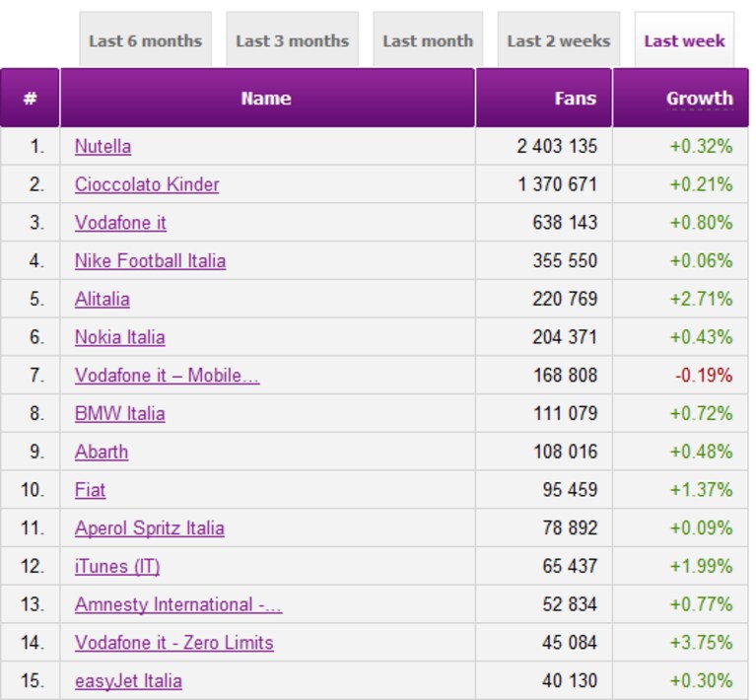Image resolution: width=756 pixels, height=700 pixels.
Task: Click the growth value +0.06%
Action: [x=701, y=260]
